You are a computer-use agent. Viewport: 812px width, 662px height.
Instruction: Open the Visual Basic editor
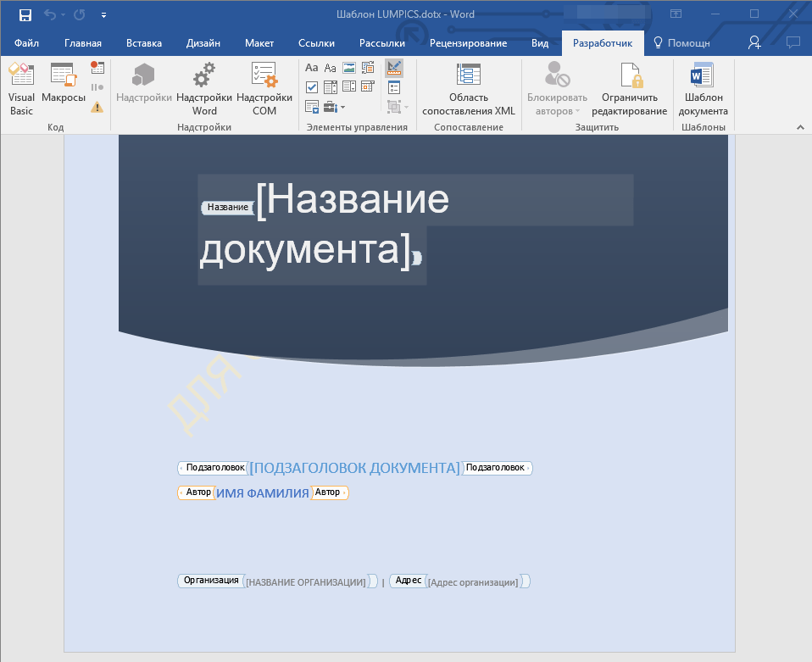point(21,90)
